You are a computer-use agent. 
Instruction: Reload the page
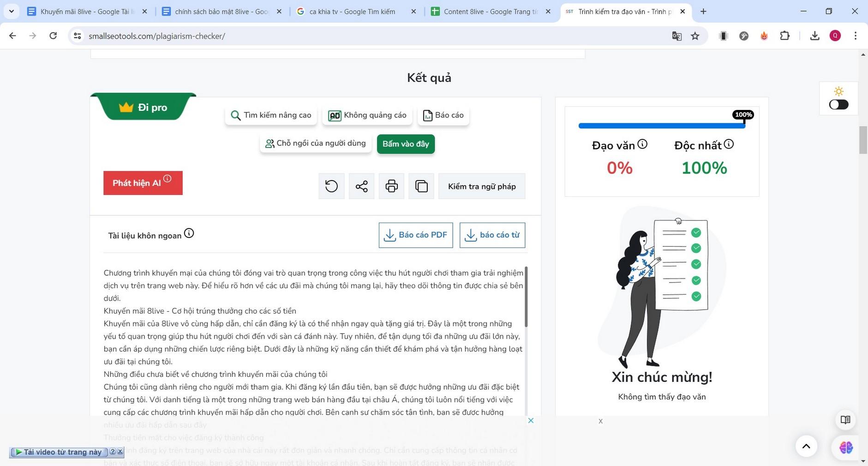(x=53, y=36)
